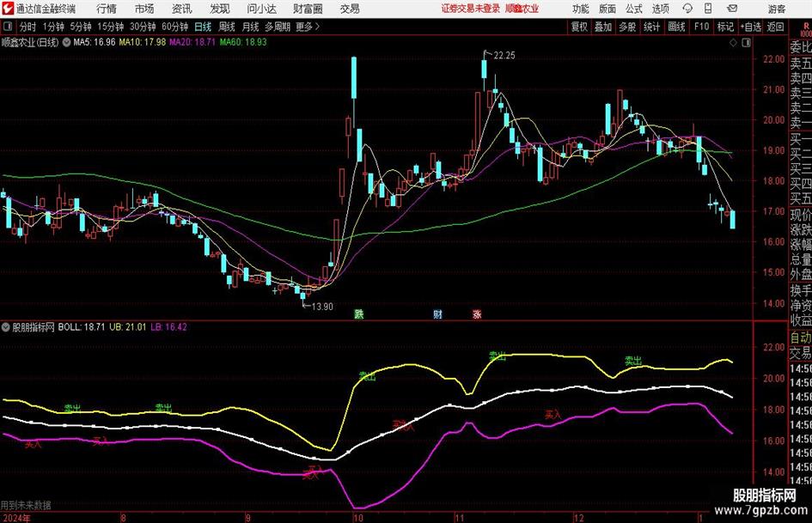Click the 股朋指标网 indicator name

(x=34, y=327)
